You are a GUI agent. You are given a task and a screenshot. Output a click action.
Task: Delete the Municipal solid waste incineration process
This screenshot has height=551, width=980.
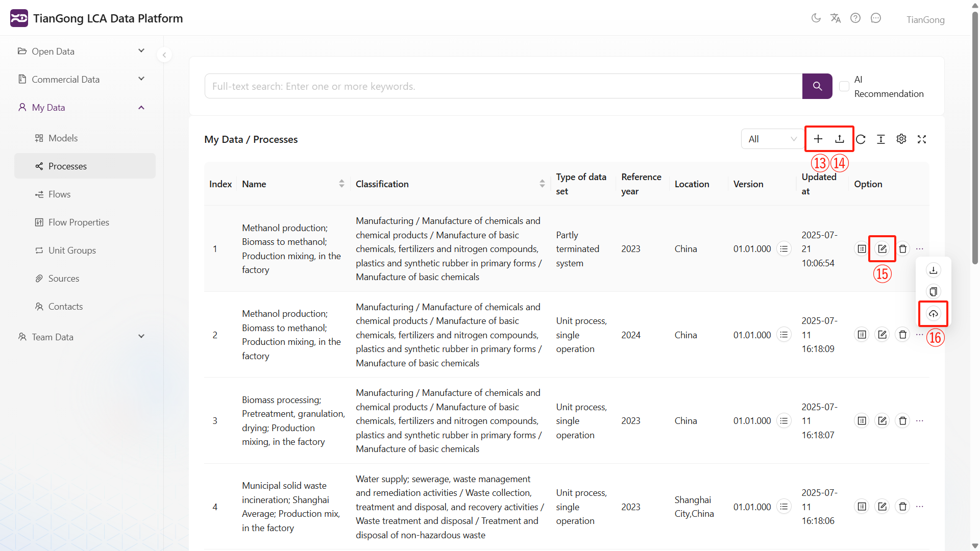pyautogui.click(x=902, y=506)
